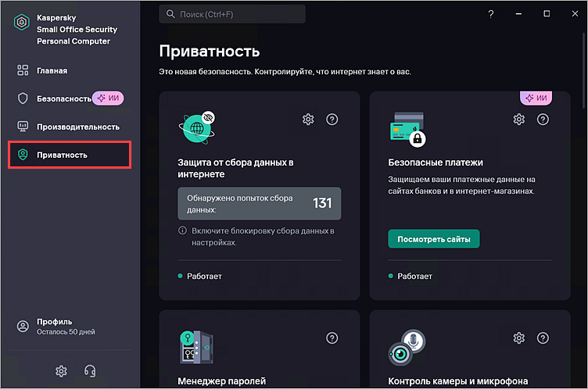Open settings via sidebar bottom gear icon
The image size is (588, 389).
(61, 371)
